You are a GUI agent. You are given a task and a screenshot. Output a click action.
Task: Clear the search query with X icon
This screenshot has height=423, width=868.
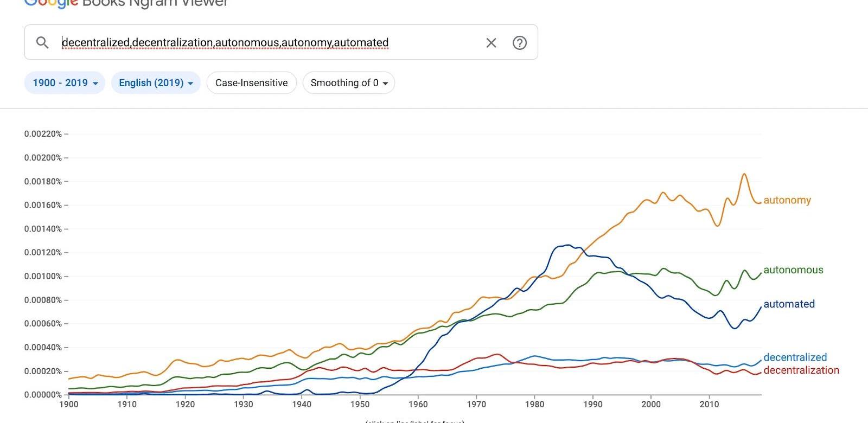[491, 43]
